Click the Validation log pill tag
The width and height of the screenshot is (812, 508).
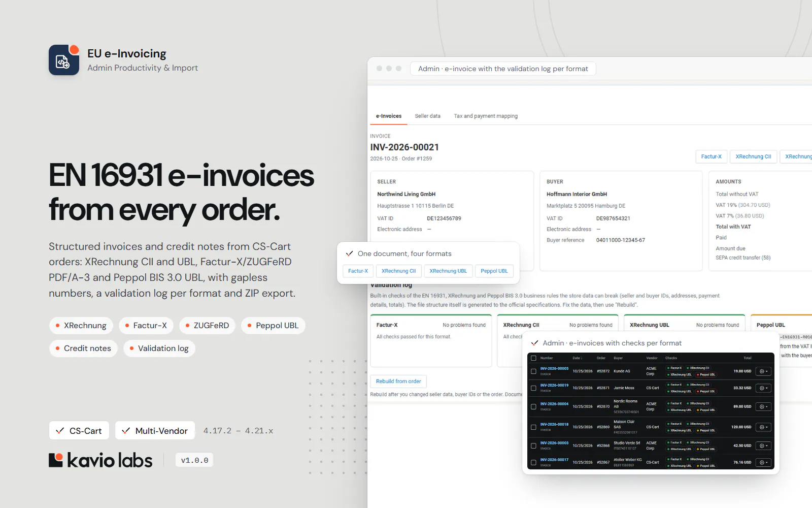click(159, 348)
